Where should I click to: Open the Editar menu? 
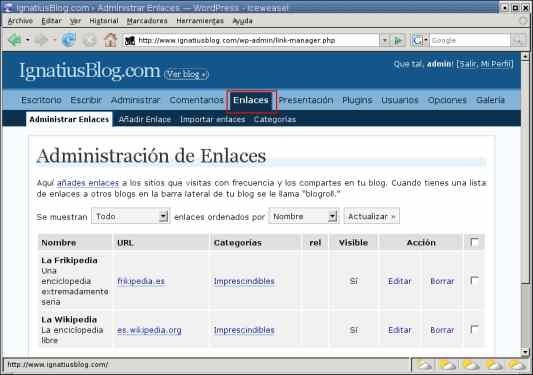click(x=51, y=21)
